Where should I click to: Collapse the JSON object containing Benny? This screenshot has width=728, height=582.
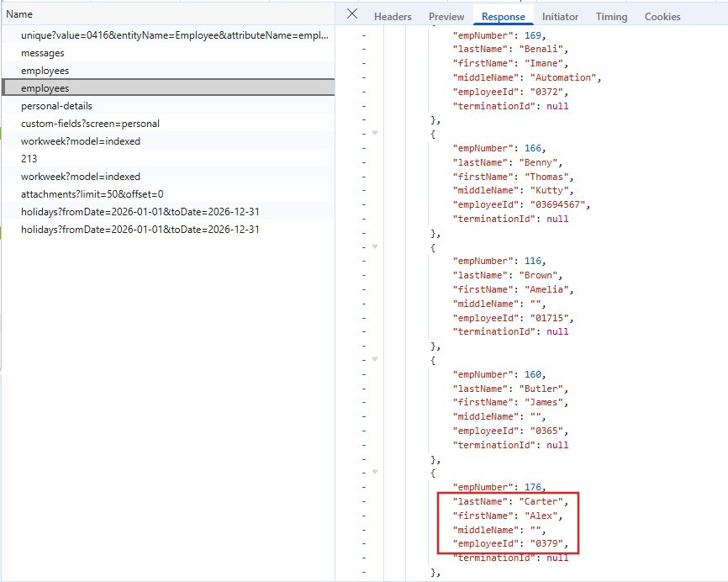pos(375,133)
